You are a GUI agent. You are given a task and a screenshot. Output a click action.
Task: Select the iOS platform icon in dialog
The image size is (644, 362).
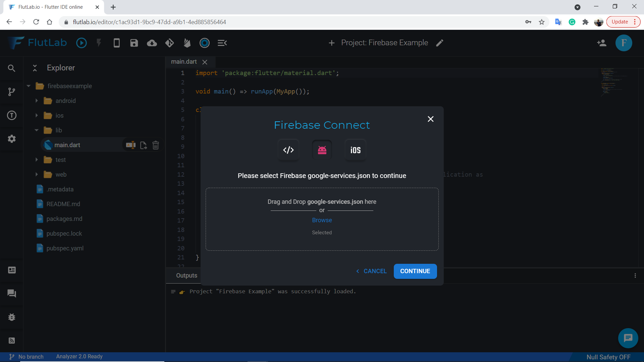[356, 150]
